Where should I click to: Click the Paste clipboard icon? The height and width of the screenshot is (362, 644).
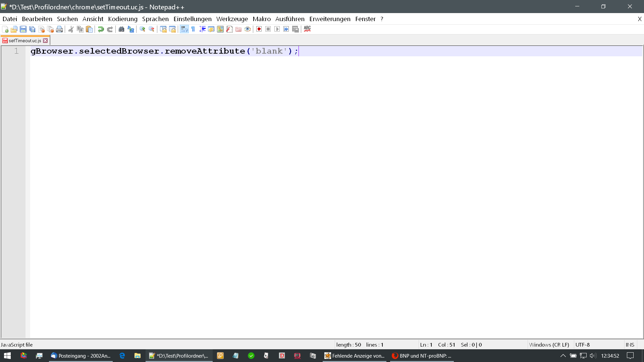coord(89,29)
